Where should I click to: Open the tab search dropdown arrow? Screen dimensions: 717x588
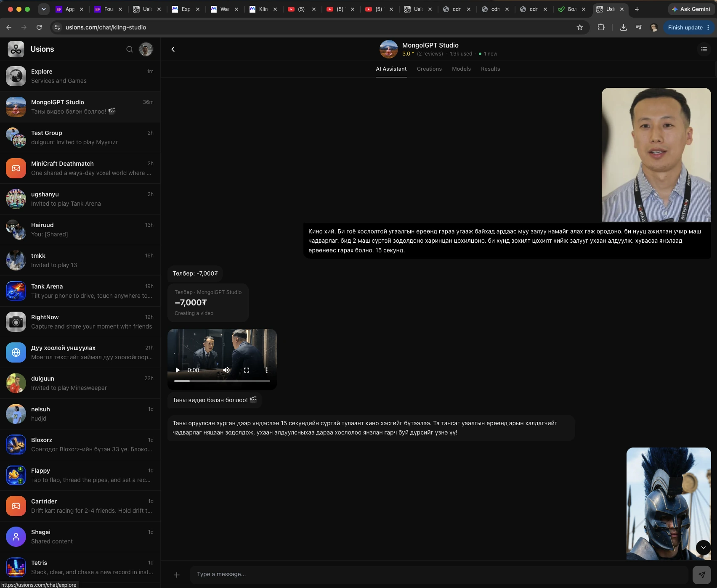43,9
